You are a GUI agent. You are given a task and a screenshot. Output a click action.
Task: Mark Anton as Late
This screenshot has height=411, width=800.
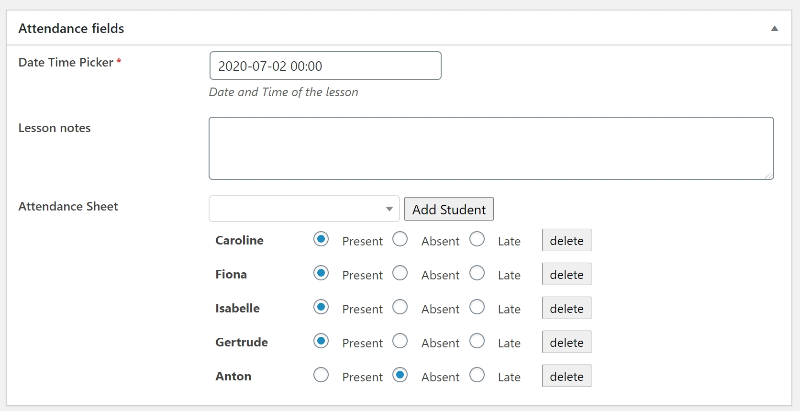coord(477,375)
